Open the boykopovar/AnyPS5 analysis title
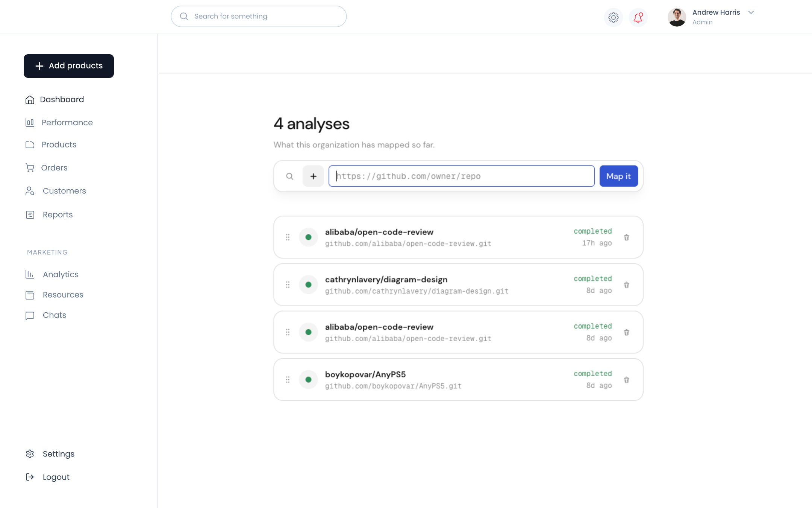This screenshot has width=812, height=508. (365, 374)
